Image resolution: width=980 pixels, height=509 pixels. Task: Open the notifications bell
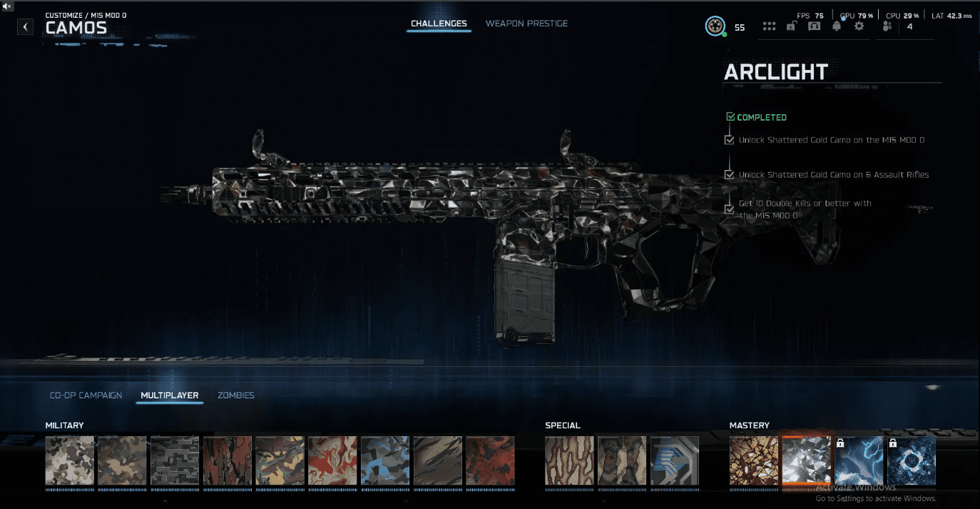pos(837,26)
